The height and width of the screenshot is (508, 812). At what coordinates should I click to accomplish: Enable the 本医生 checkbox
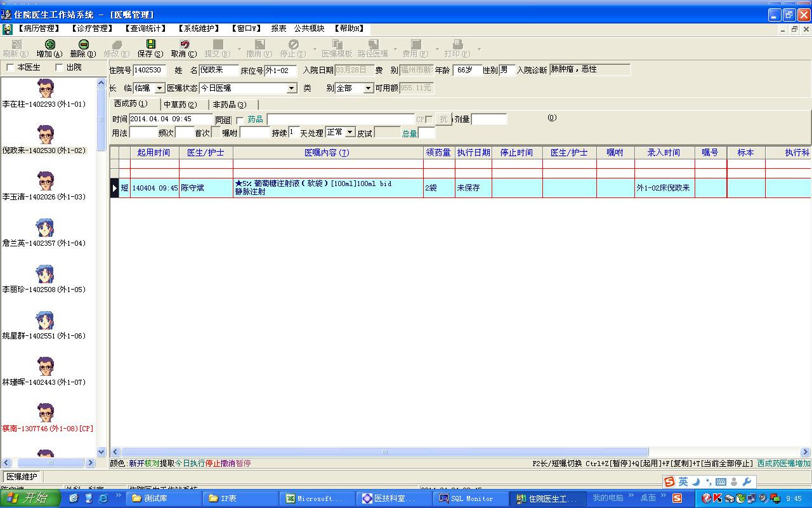point(10,67)
